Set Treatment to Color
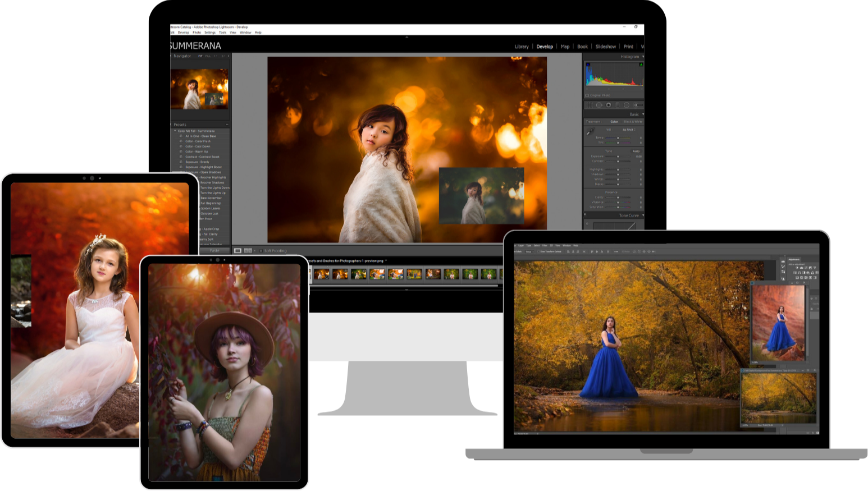Screen dimensions: 868x491 point(614,122)
